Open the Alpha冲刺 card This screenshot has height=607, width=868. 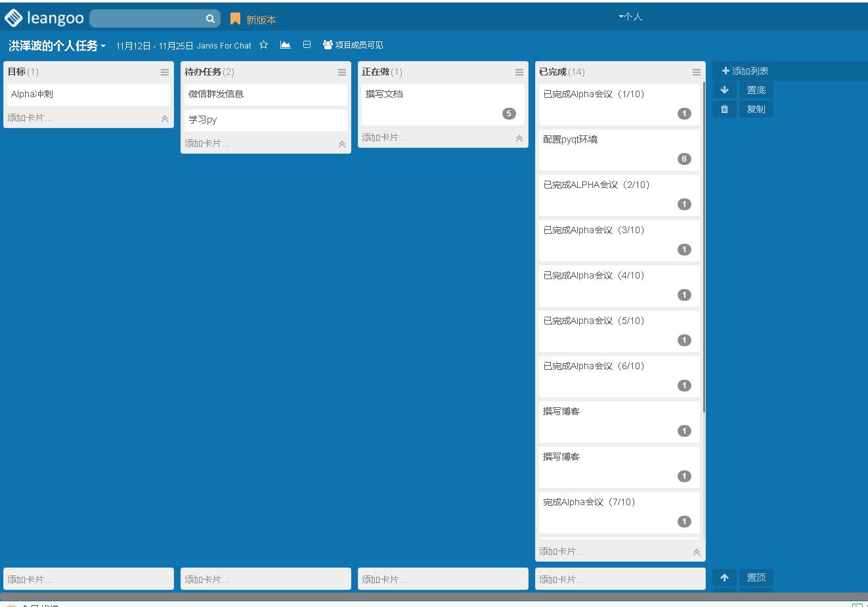tap(89, 95)
